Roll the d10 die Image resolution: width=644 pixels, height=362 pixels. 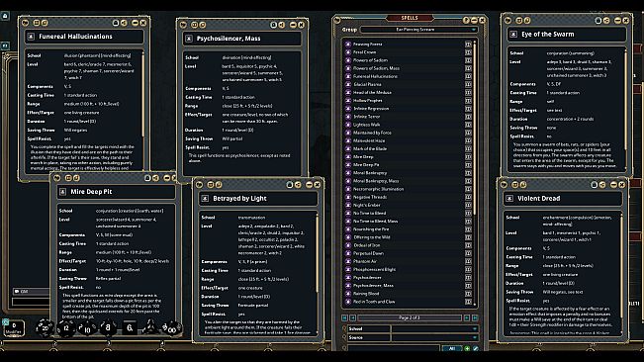(x=87, y=328)
